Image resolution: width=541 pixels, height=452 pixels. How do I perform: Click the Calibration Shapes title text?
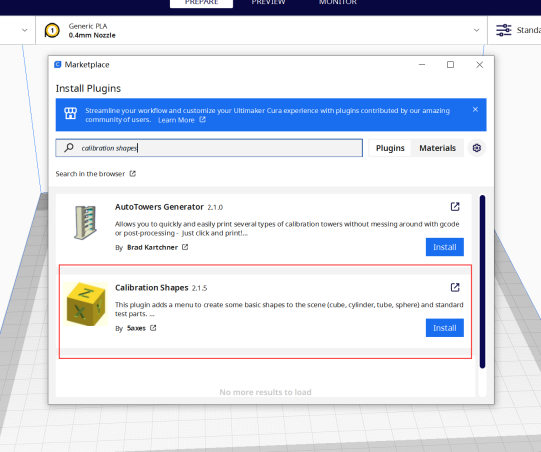[151, 287]
